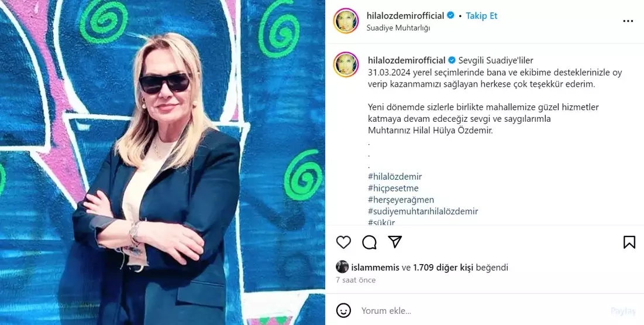The height and width of the screenshot is (325, 644).
Task: Open islammemis profile from the likes
Action: pos(376,268)
